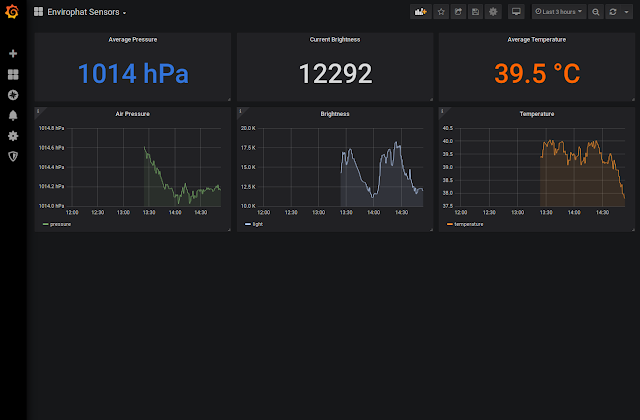Click the 20.0 K brightness axis label

click(248, 128)
